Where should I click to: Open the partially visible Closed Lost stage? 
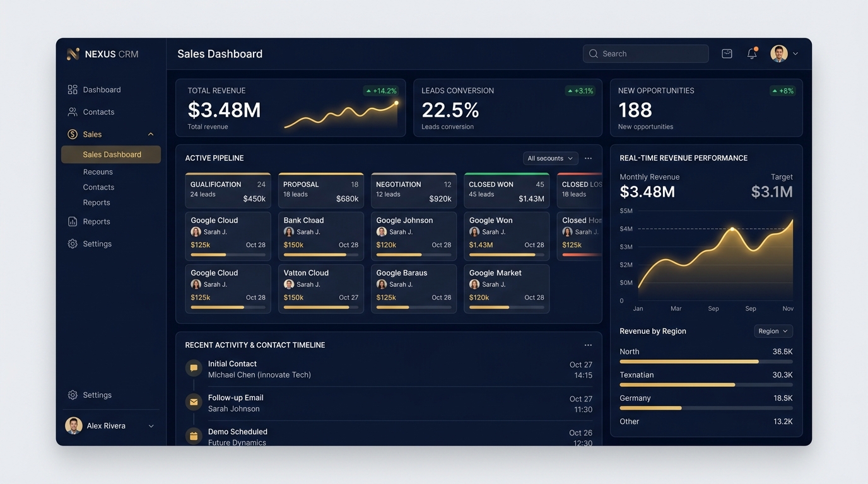click(x=579, y=190)
